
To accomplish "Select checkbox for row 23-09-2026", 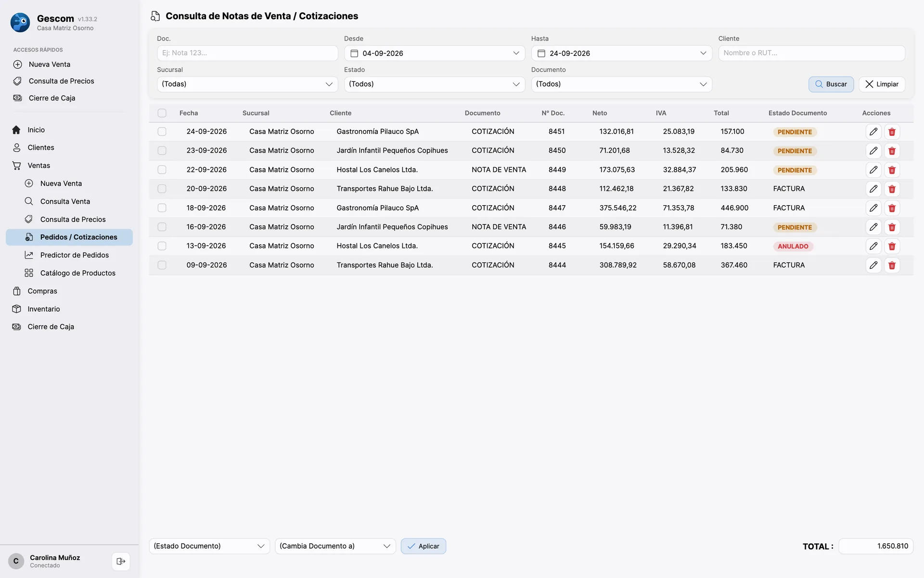I will coord(162,151).
